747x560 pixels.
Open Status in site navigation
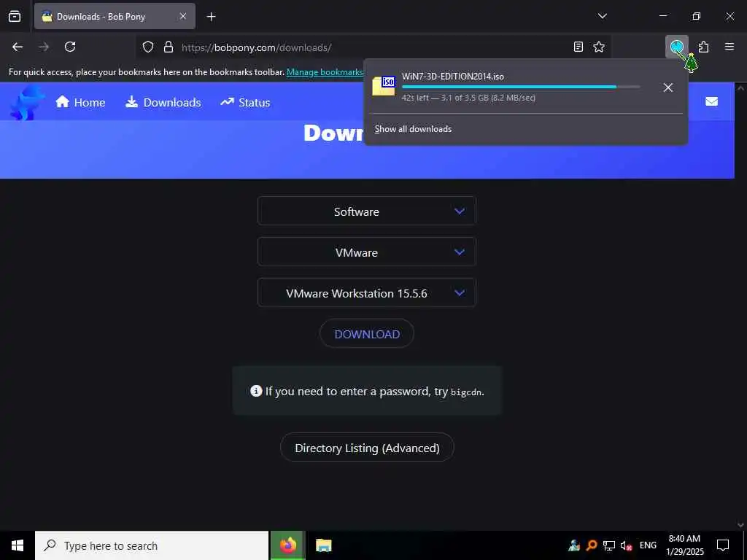pyautogui.click(x=245, y=102)
